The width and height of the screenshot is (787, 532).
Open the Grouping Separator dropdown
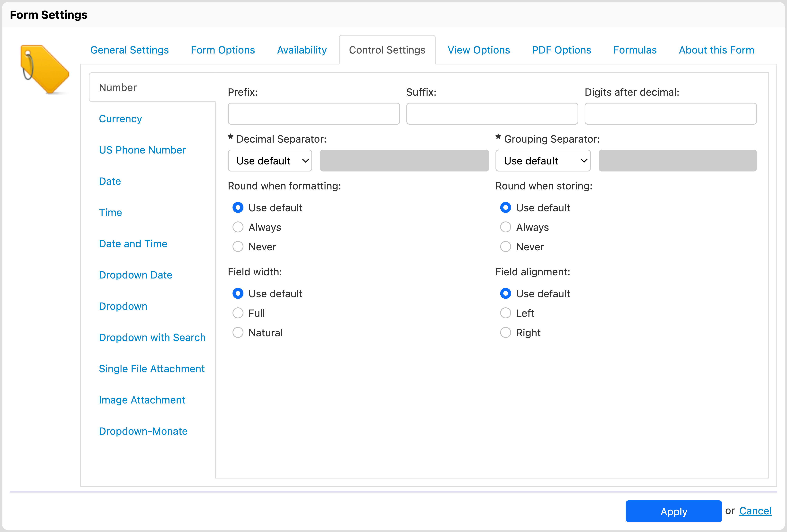point(543,161)
